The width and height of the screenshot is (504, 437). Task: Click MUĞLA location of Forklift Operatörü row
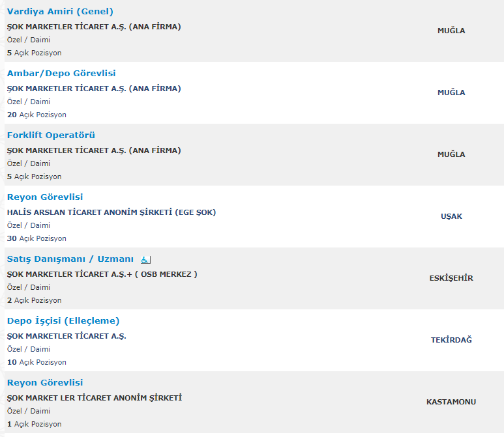[x=451, y=154]
